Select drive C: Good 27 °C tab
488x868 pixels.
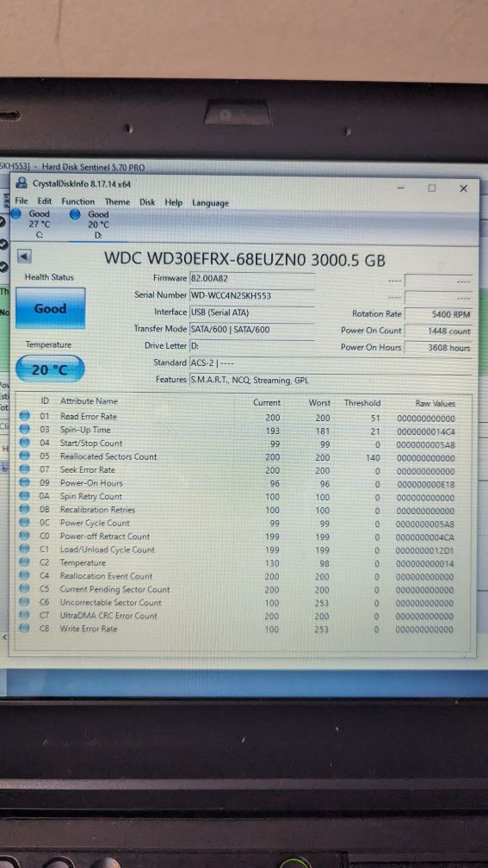(32, 224)
